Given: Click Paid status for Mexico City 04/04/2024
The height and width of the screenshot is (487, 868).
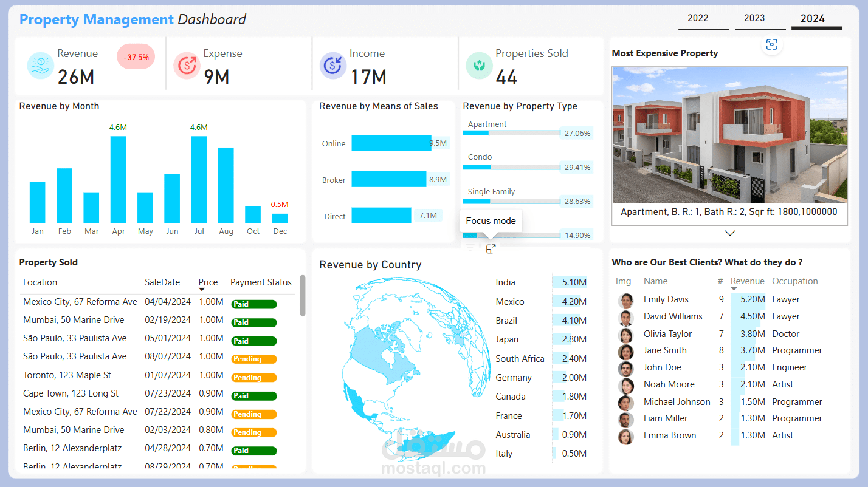Looking at the screenshot, I should pos(254,304).
